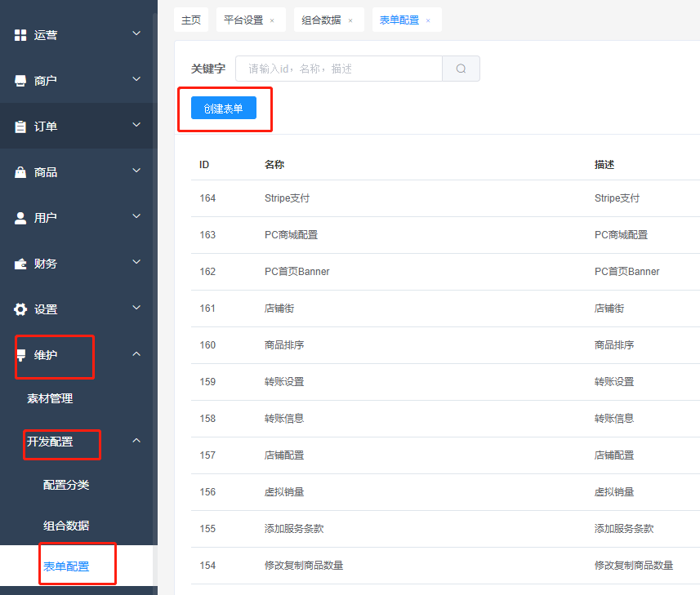Click the 虚拟销量 name cell
700x595 pixels.
tap(284, 492)
